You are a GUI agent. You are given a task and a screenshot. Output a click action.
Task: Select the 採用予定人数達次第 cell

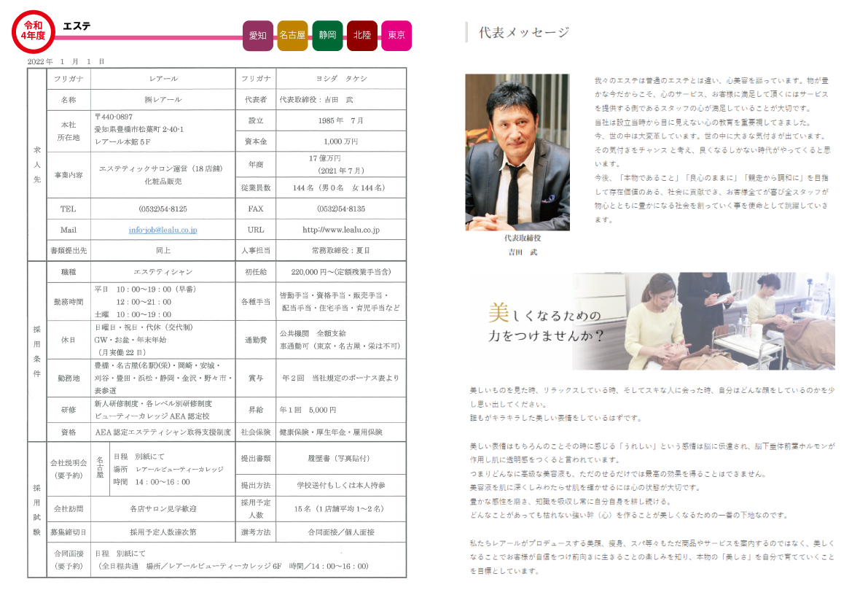(163, 532)
